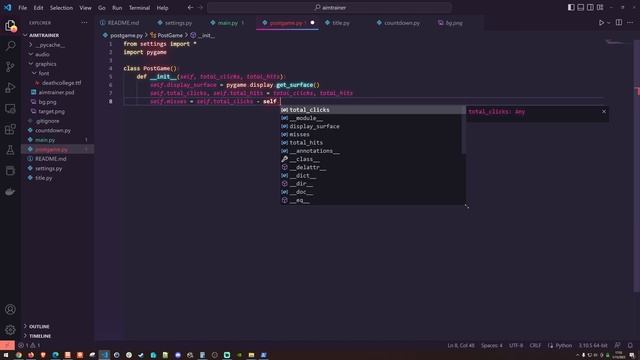This screenshot has width=640, height=360.
Task: Open Brave browser from the taskbar
Action: click(43, 355)
